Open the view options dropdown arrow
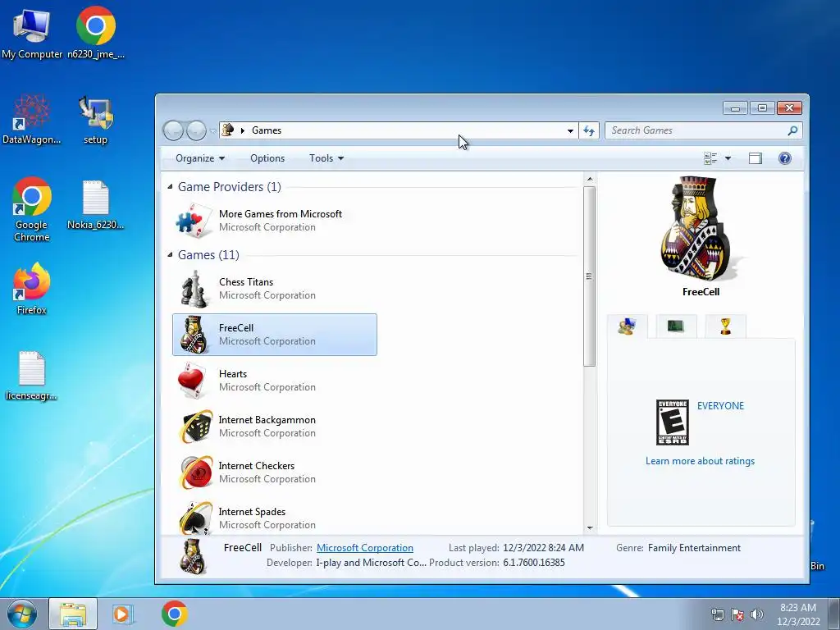This screenshot has height=630, width=840. pyautogui.click(x=728, y=158)
